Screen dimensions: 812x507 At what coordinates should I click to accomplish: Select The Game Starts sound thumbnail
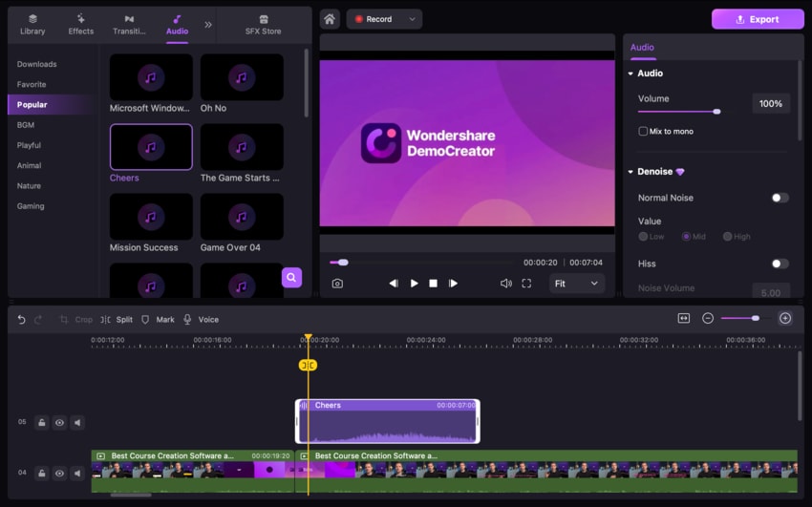pos(242,147)
